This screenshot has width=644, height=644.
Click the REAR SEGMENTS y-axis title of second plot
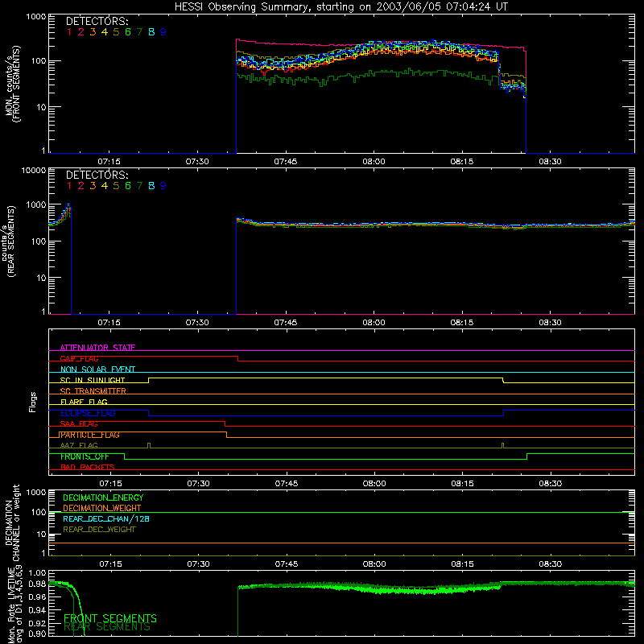pyautogui.click(x=11, y=242)
